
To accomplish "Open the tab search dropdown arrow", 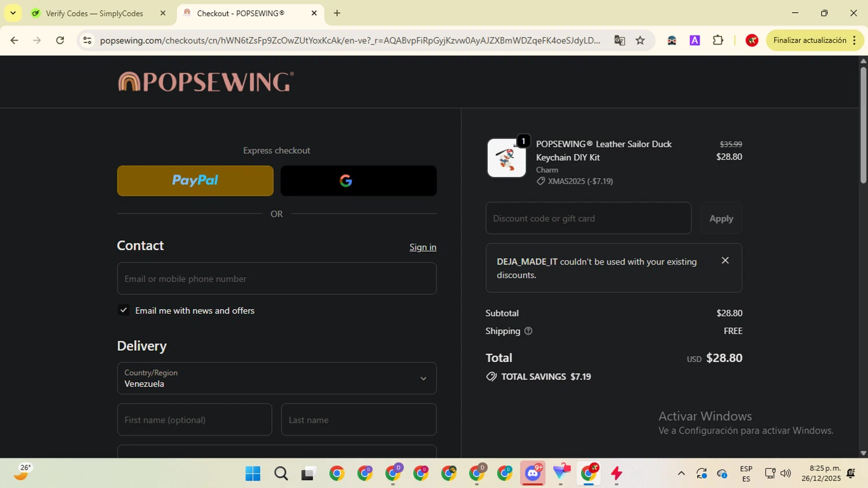I will click(x=13, y=13).
